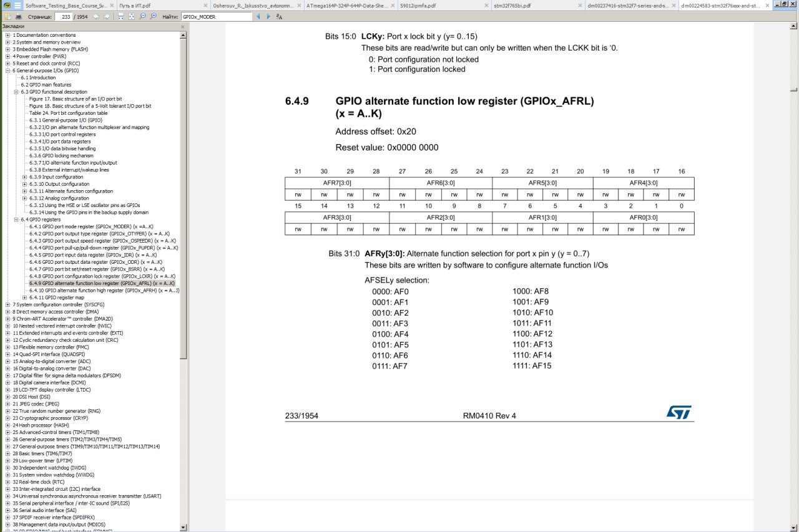Close the active dm00224583 tab
The height and width of the screenshot is (532, 799).
[767, 6]
